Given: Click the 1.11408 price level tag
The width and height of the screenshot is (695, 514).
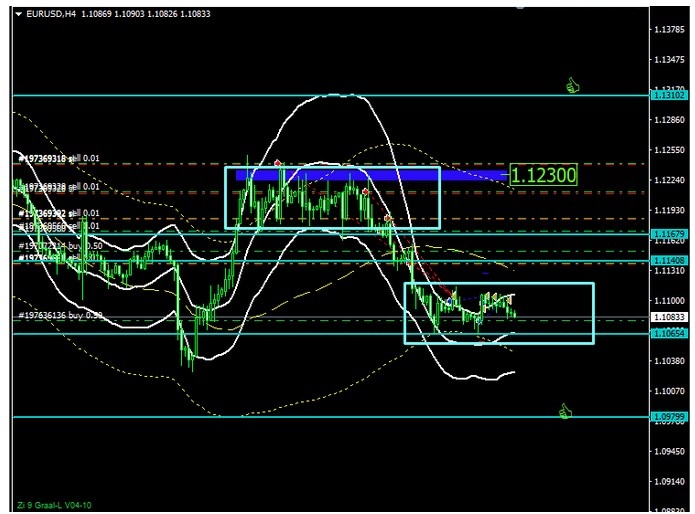Looking at the screenshot, I should click(x=667, y=261).
